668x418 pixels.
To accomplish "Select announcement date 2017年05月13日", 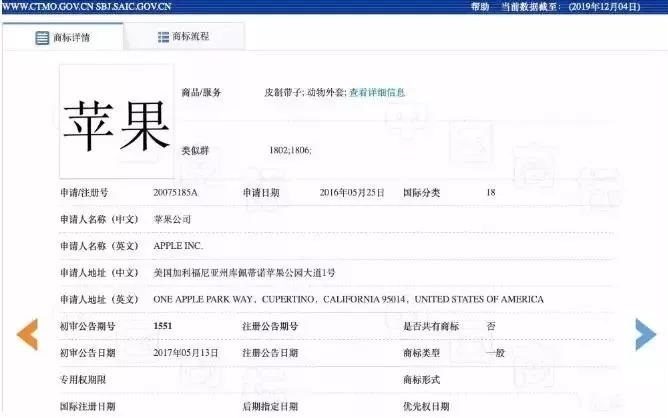I will (x=186, y=353).
